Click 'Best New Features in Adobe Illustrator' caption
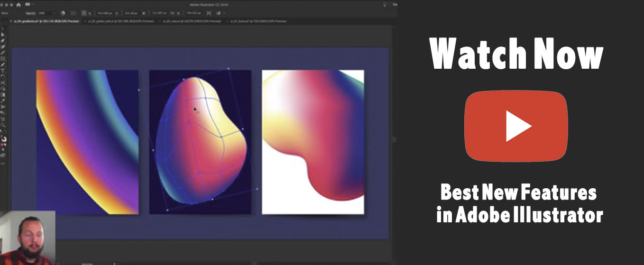 pos(519,204)
